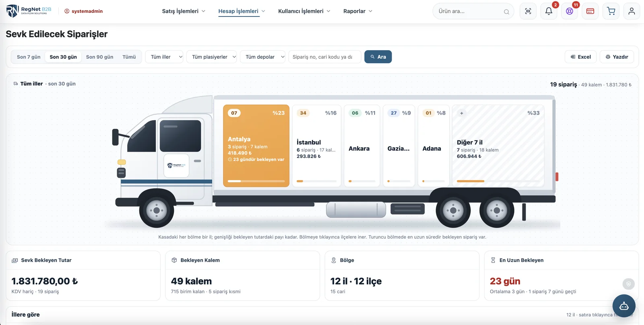The width and height of the screenshot is (644, 325).
Task: Click the RegNet B2B logo
Action: tap(29, 11)
